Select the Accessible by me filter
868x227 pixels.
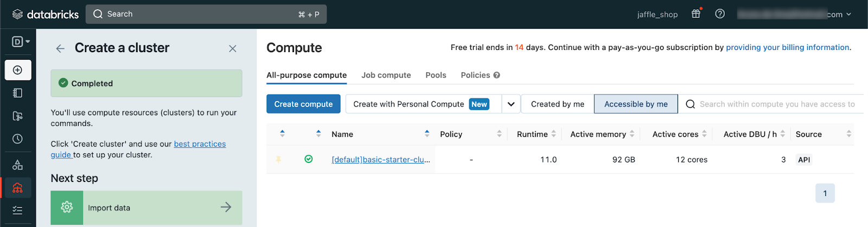coord(636,104)
